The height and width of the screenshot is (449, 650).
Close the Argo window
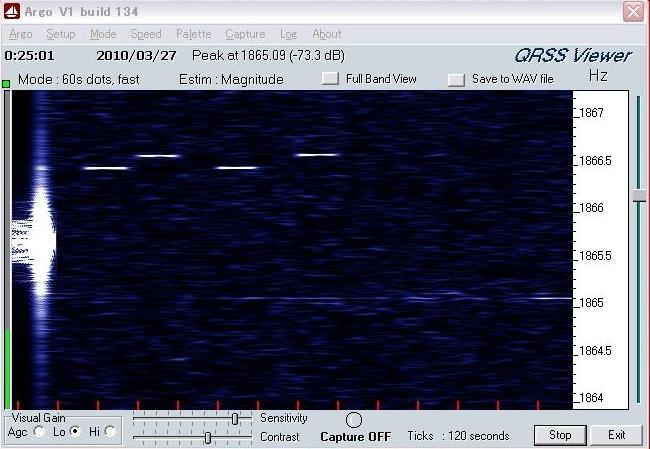[633, 11]
